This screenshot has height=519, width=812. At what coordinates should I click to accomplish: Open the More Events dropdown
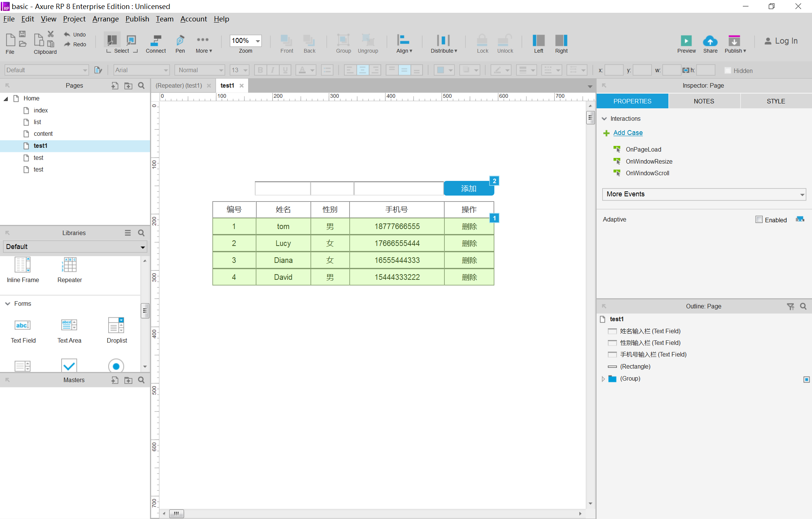704,194
